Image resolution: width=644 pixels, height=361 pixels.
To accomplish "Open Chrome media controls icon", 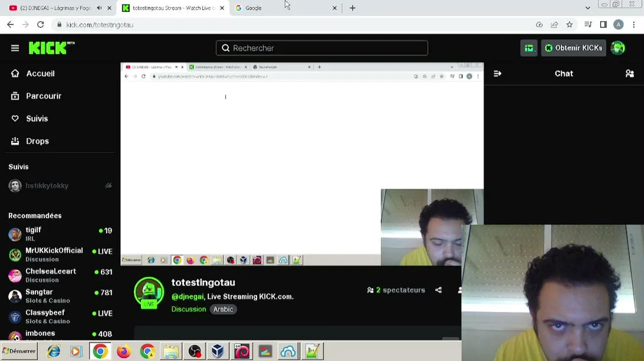I will tap(588, 25).
